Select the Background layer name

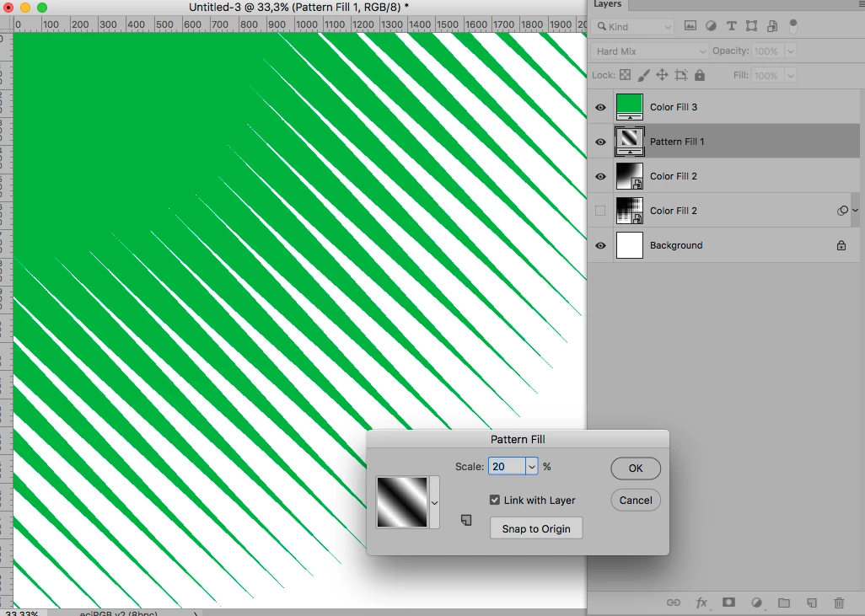676,245
